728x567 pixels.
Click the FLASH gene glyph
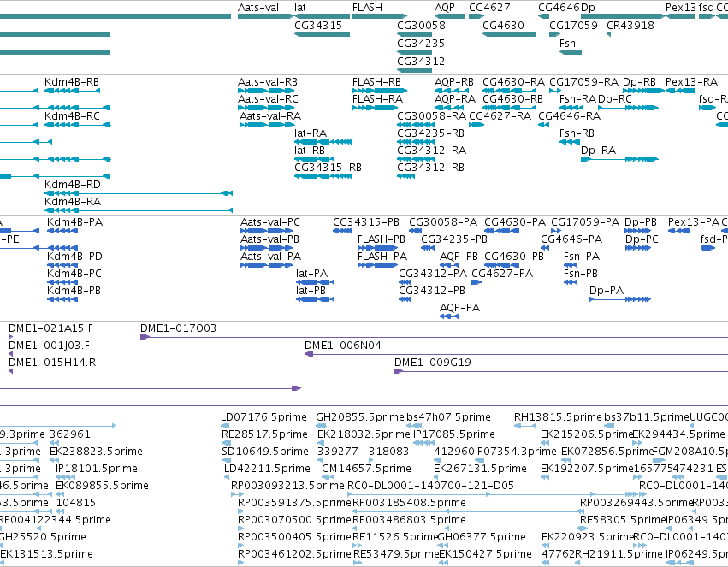pos(379,16)
